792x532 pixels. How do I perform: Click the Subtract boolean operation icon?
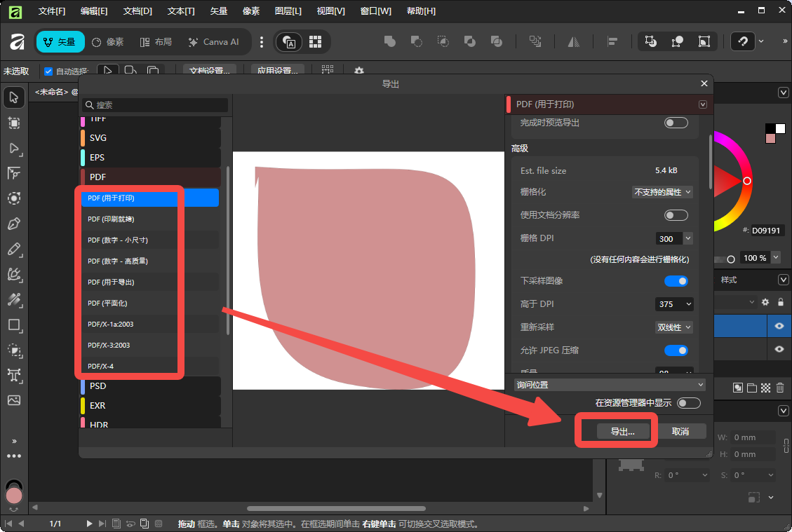tap(416, 41)
